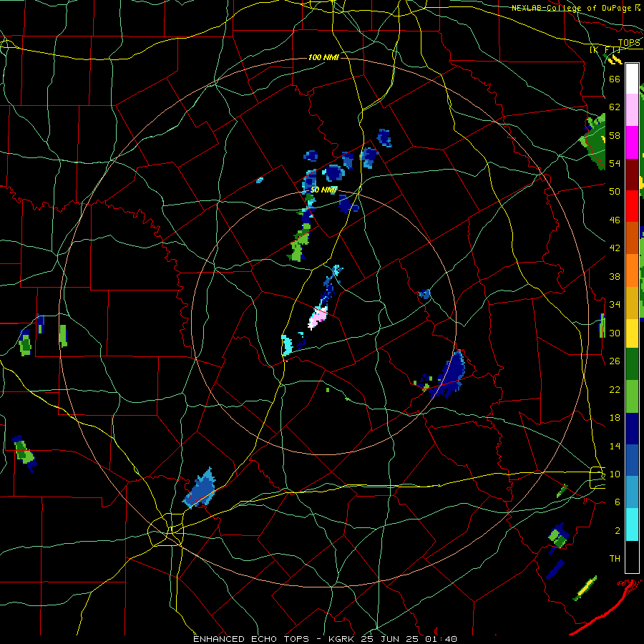The height and width of the screenshot is (644, 644).
Task: Click the "KGRK" radar site identifier
Action: (343, 639)
